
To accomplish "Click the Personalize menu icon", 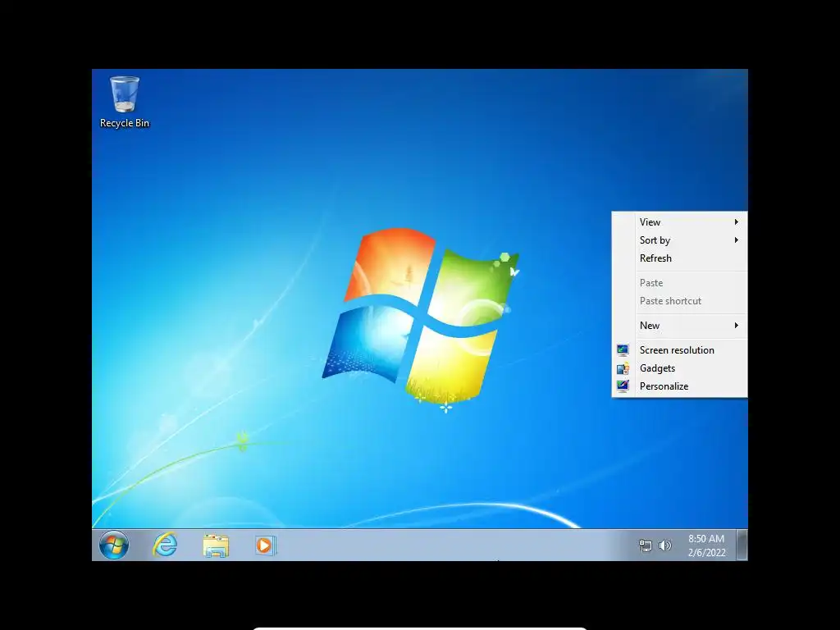I will tap(623, 386).
